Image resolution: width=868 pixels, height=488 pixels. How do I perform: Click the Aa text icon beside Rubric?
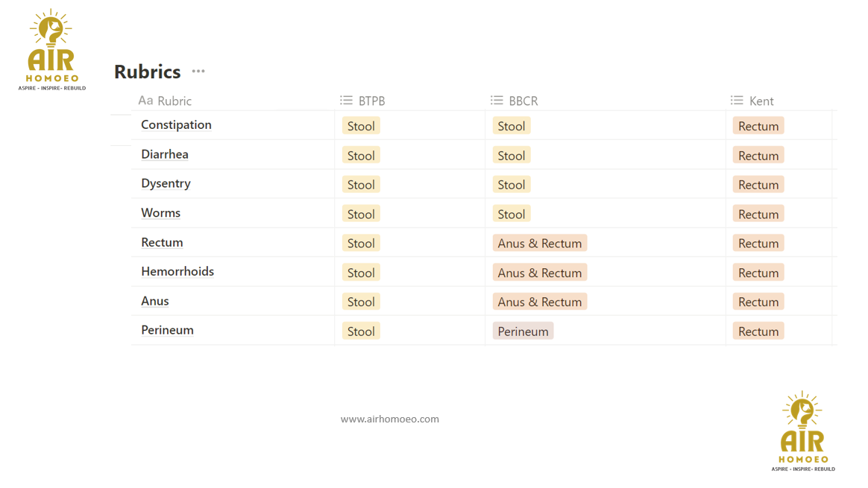coord(145,101)
